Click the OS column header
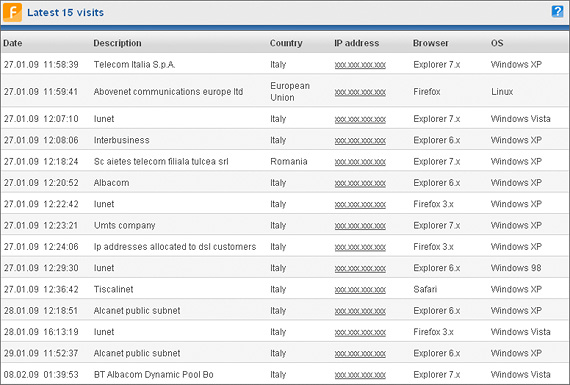The width and height of the screenshot is (570, 385). coord(497,43)
